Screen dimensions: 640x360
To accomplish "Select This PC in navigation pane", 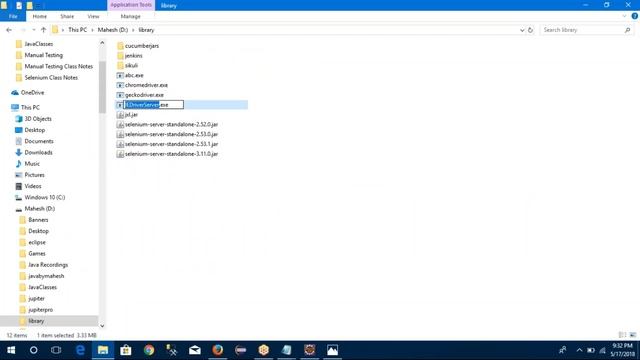I will (30, 107).
